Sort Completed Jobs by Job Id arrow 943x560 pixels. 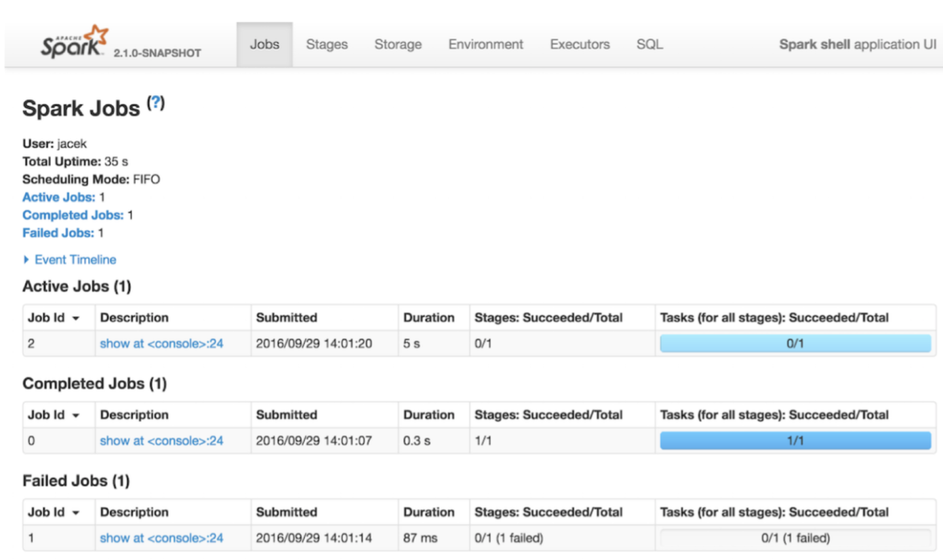[x=76, y=415]
